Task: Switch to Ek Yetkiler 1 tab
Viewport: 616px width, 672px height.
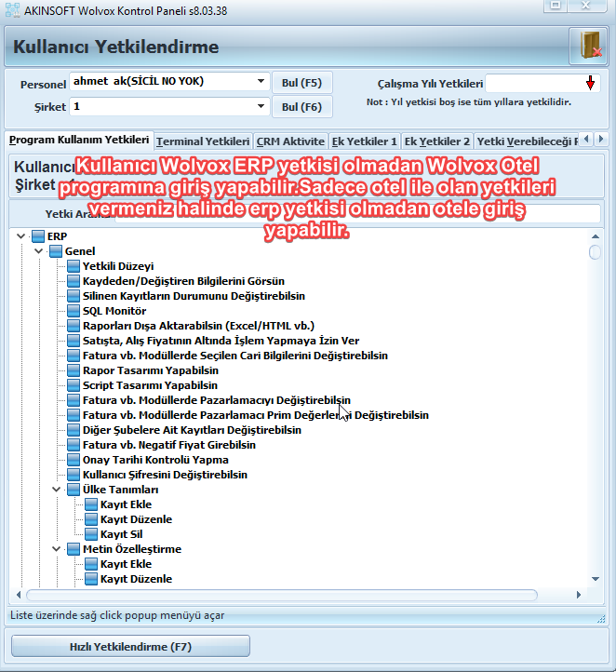Action: coord(365,141)
